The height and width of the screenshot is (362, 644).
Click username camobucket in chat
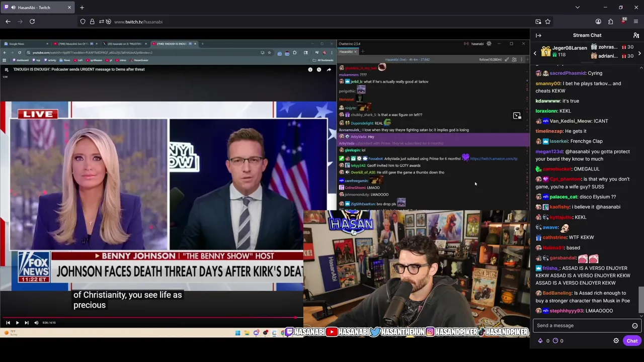click(x=557, y=169)
